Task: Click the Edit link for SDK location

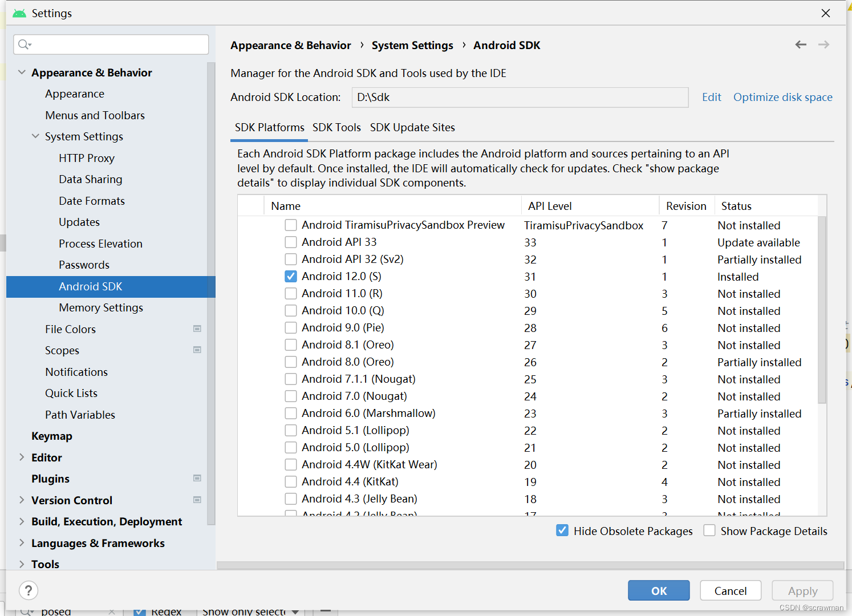Action: coord(712,97)
